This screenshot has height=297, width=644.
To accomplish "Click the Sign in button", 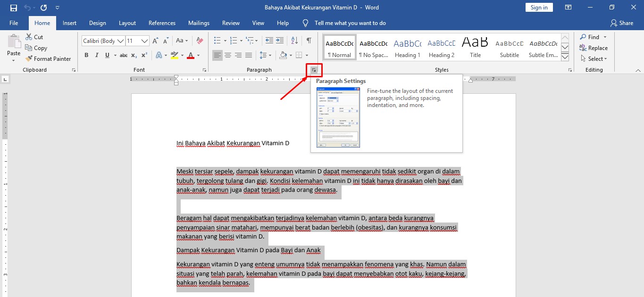I will click(539, 8).
